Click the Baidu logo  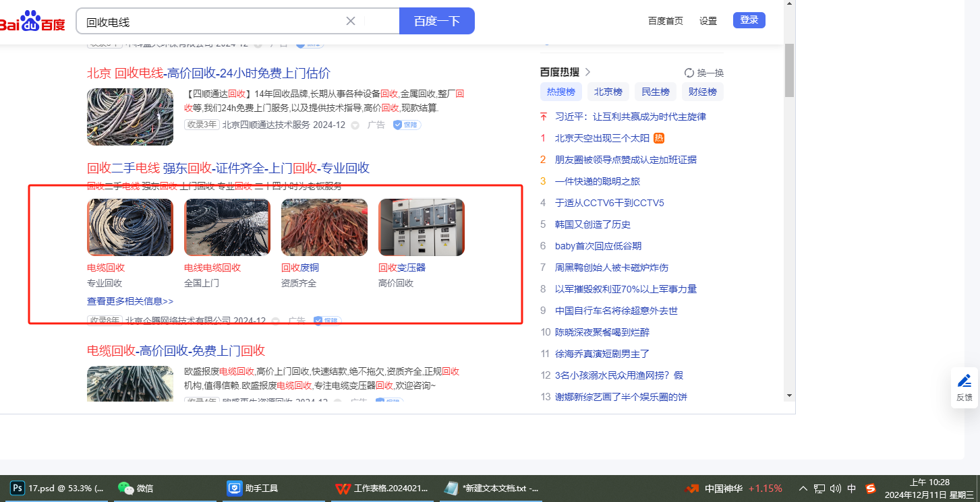pyautogui.click(x=32, y=22)
